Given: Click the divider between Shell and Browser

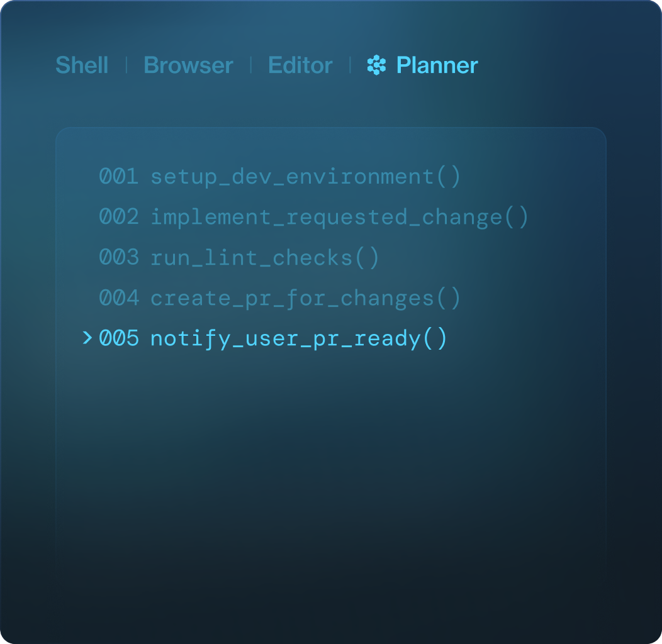Looking at the screenshot, I should 126,65.
